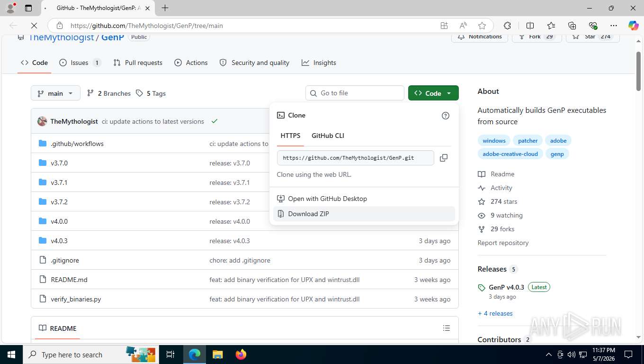Go to the Actions tab
This screenshot has height=364, width=644.
[x=191, y=63]
